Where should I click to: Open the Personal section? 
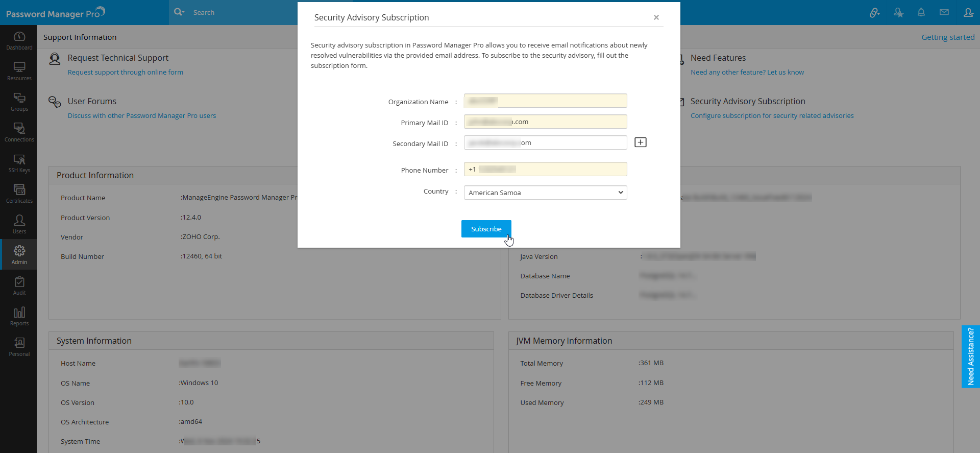[x=19, y=347]
